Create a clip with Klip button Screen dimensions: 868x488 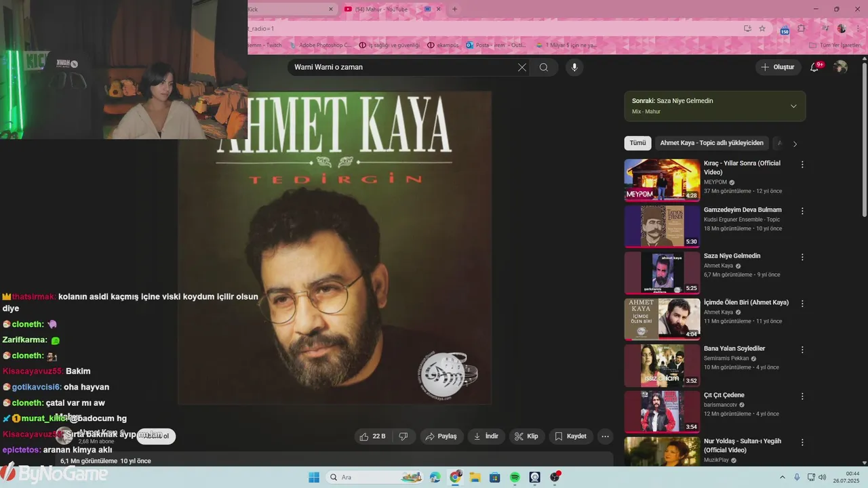point(527,436)
